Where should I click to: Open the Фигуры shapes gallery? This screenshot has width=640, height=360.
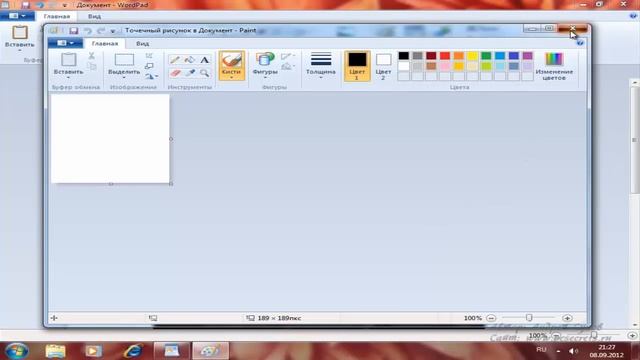pos(265,65)
